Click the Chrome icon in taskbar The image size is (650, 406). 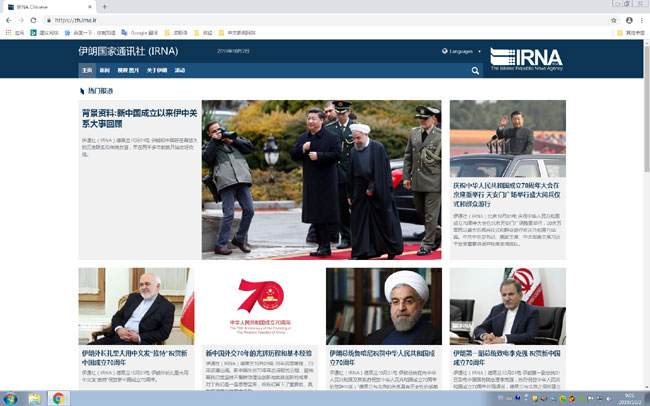click(58, 399)
